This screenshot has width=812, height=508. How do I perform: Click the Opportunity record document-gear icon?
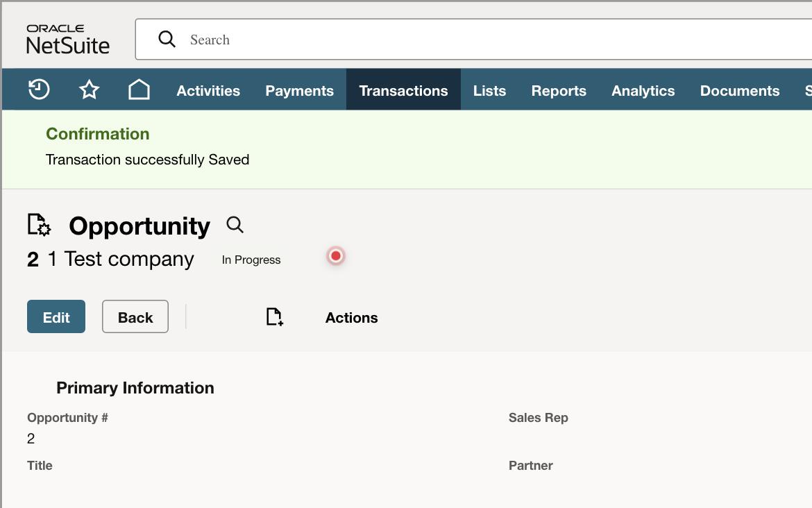tap(39, 225)
